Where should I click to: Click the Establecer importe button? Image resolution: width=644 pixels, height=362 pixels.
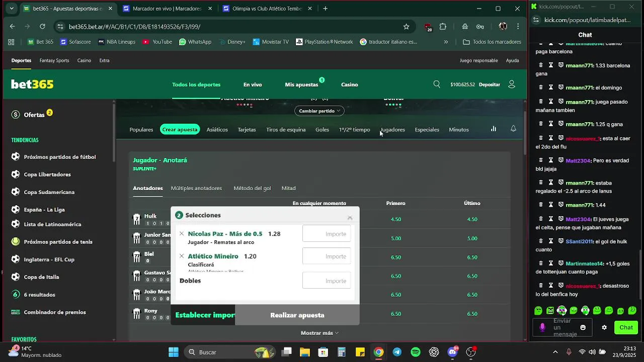point(203,315)
